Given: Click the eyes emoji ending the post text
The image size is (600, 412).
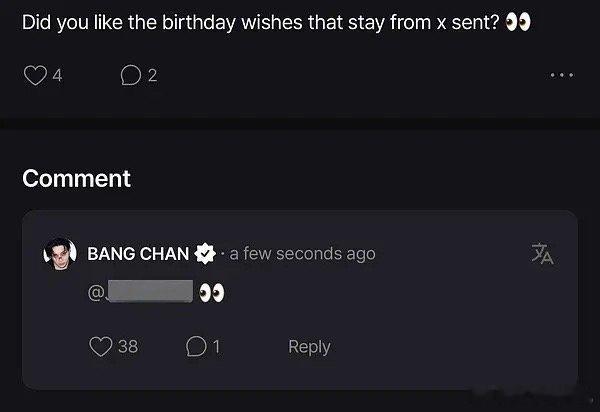Looking at the screenshot, I should pos(518,22).
